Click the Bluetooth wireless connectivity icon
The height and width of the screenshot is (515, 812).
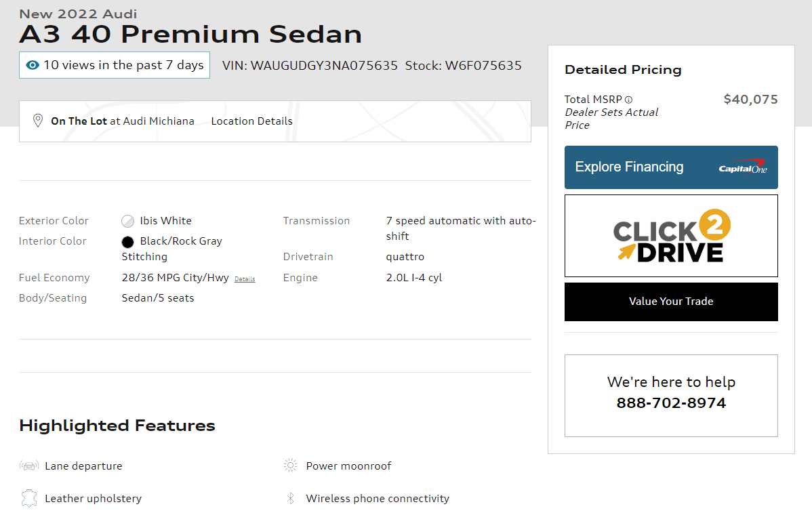[291, 499]
